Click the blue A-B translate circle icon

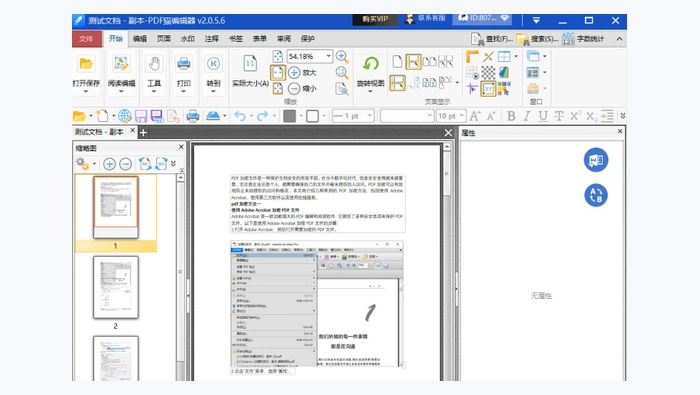[596, 195]
